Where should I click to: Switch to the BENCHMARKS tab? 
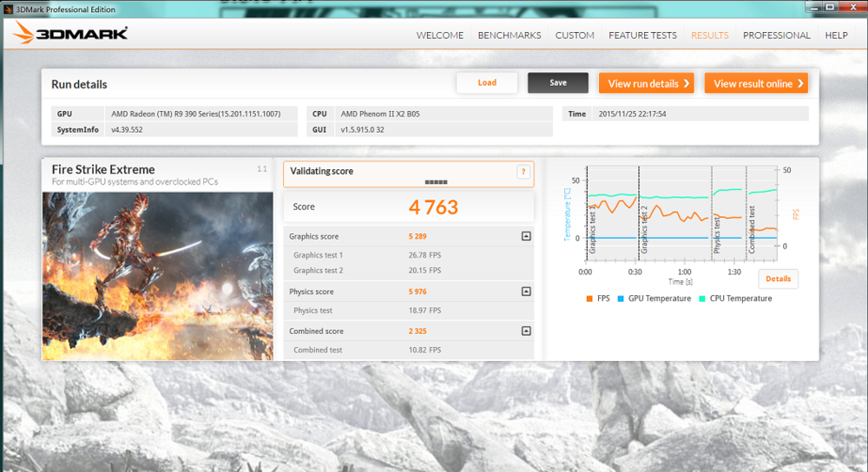[510, 36]
